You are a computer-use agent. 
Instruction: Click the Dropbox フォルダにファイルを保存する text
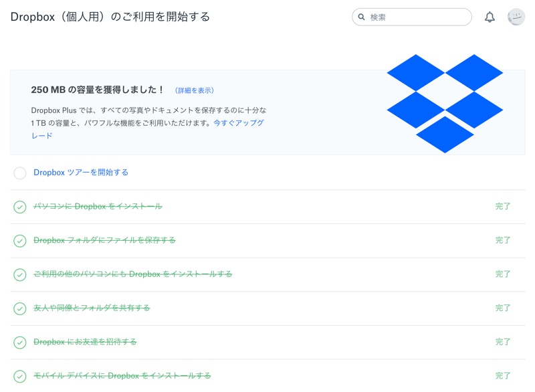click(x=104, y=240)
